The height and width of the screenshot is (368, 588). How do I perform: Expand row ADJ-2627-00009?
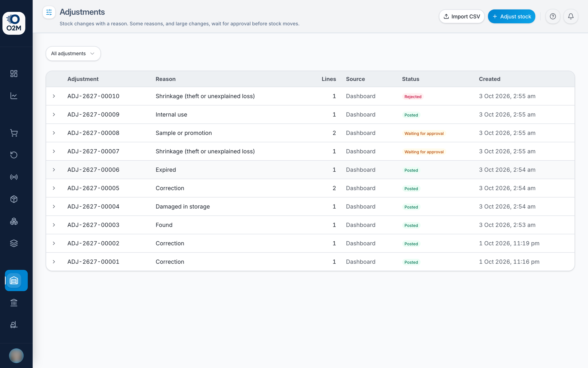point(54,115)
